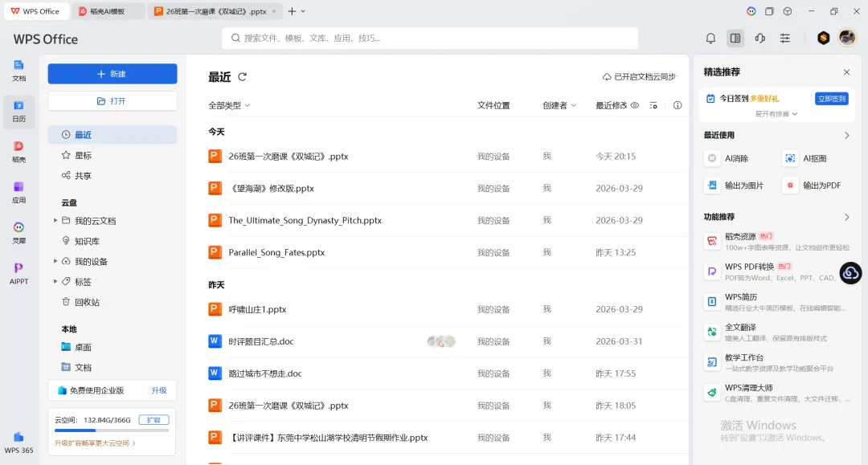Select 输出为图片 tool

[x=734, y=186]
